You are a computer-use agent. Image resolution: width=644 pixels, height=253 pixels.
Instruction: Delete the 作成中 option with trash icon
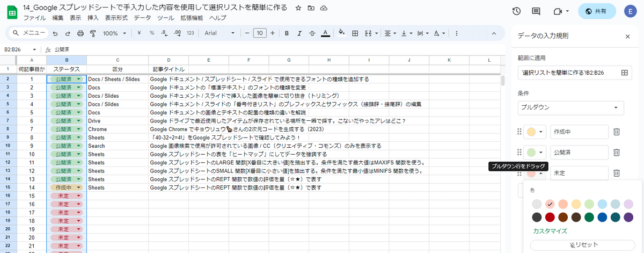pos(617,132)
